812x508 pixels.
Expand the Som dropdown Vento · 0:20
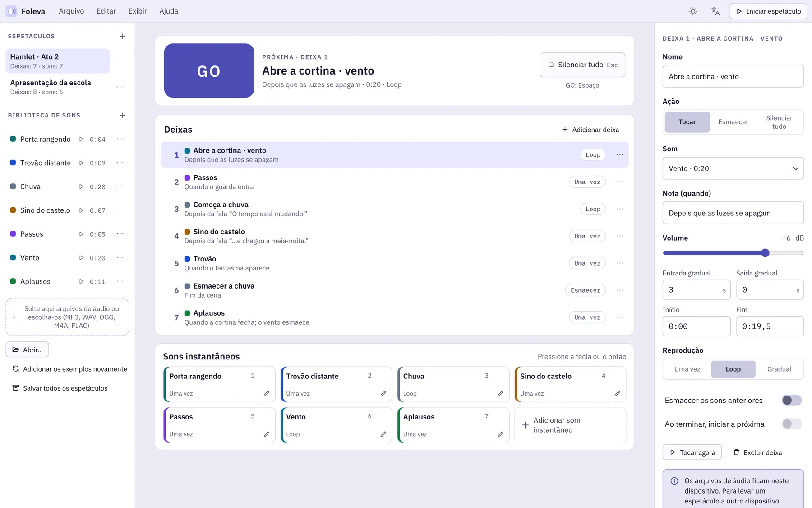coord(733,168)
